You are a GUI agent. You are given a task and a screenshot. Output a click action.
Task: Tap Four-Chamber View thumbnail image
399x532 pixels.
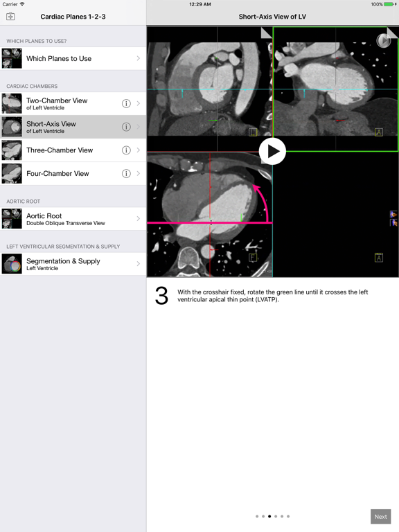(x=12, y=173)
